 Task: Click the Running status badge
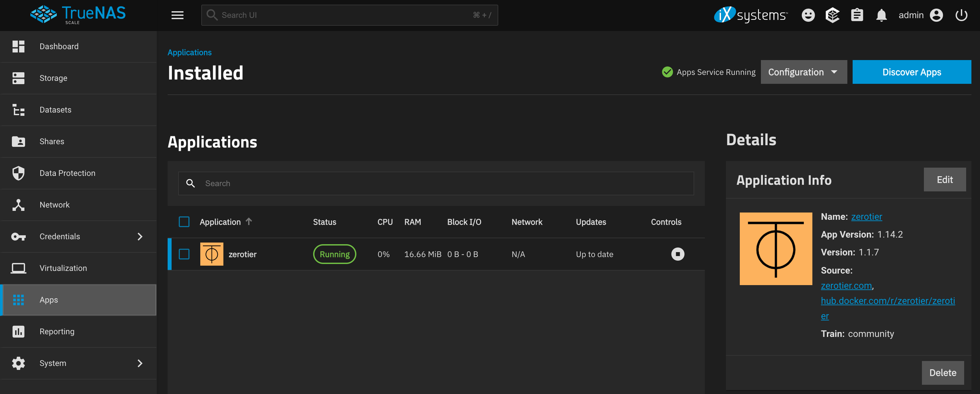(x=334, y=254)
